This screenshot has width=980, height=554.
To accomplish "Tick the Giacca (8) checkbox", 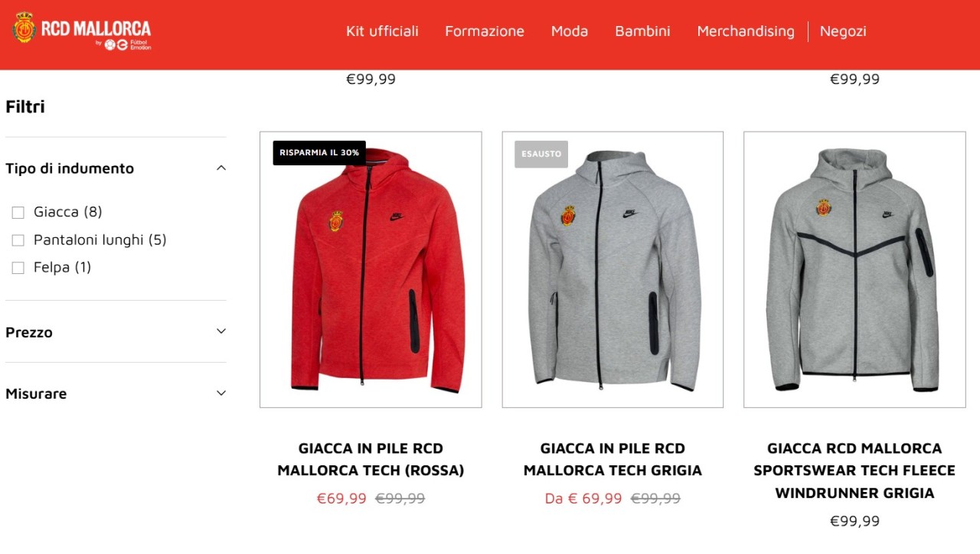I will coord(18,213).
